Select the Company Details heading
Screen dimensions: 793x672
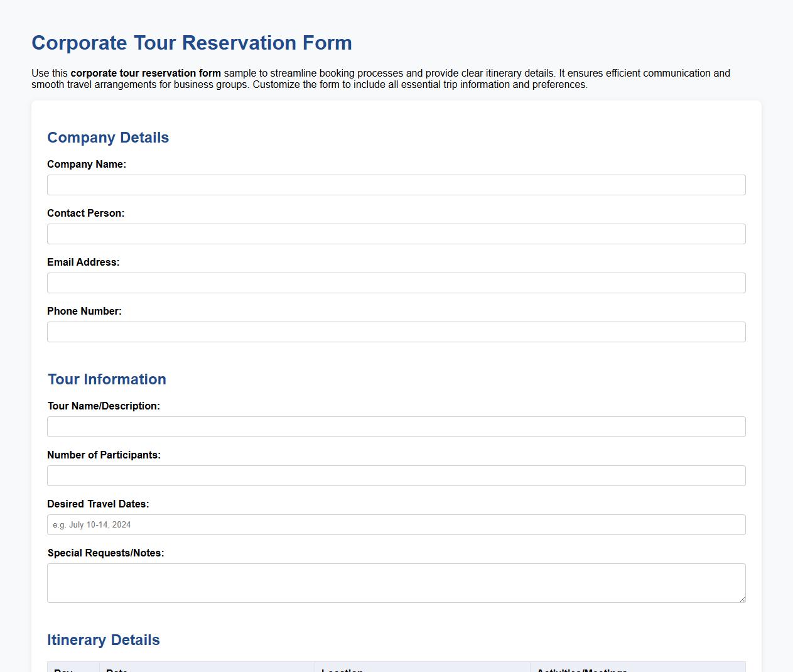pyautogui.click(x=108, y=138)
